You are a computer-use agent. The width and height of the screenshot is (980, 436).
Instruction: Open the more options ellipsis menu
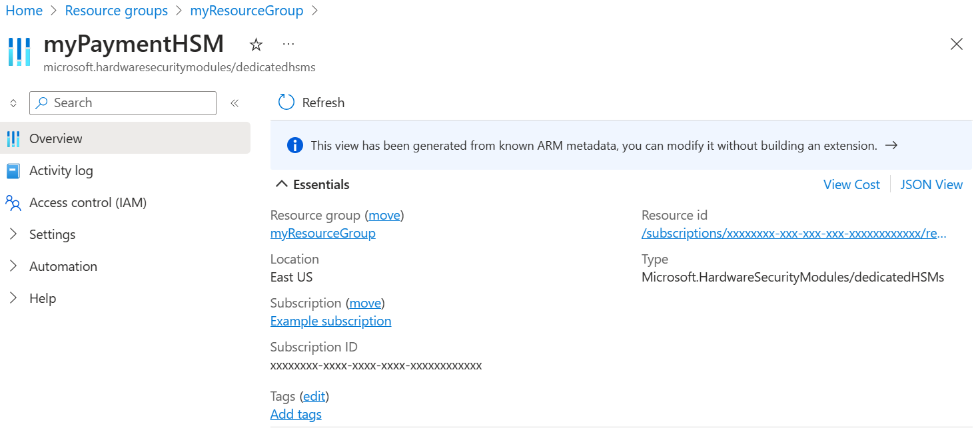[x=288, y=45]
